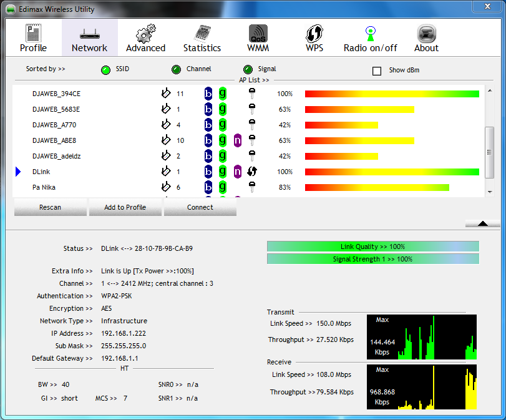506x420 pixels.
Task: Click the 802.11n icon in DLink row
Action: (238, 172)
